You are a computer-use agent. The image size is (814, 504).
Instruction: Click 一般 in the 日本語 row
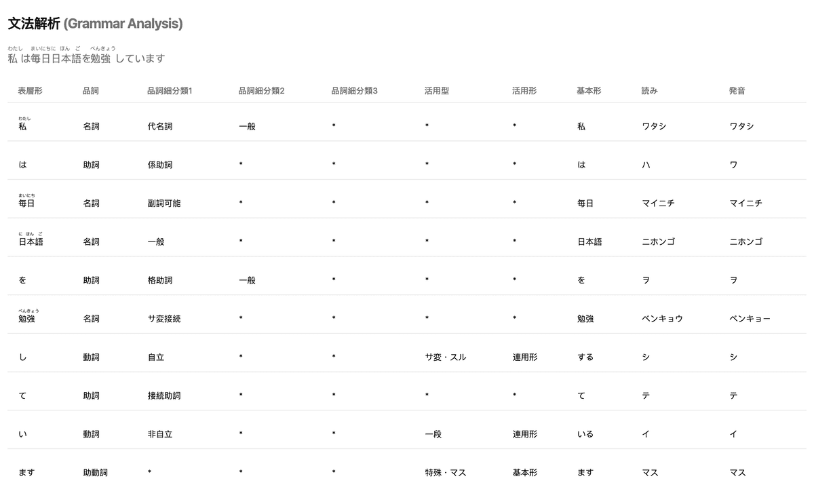point(155,241)
